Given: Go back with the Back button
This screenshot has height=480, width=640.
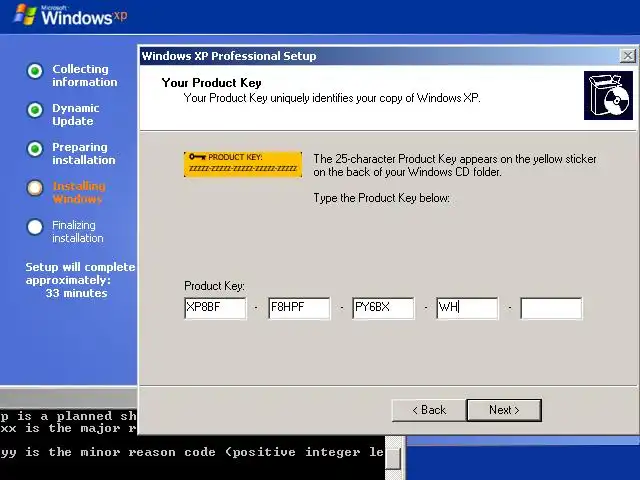Looking at the screenshot, I should 429,410.
